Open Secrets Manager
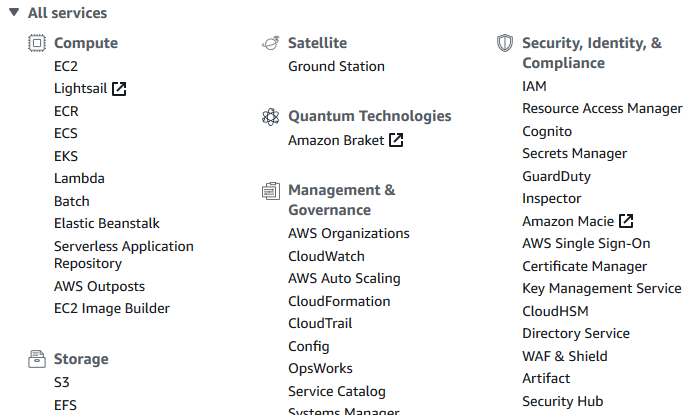The width and height of the screenshot is (685, 415). 575,153
